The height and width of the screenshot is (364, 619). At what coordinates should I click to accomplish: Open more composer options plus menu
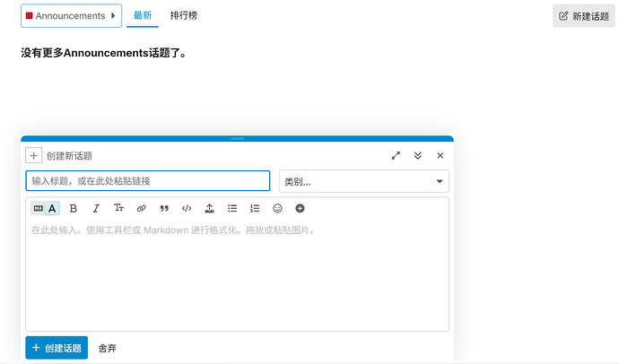(300, 208)
